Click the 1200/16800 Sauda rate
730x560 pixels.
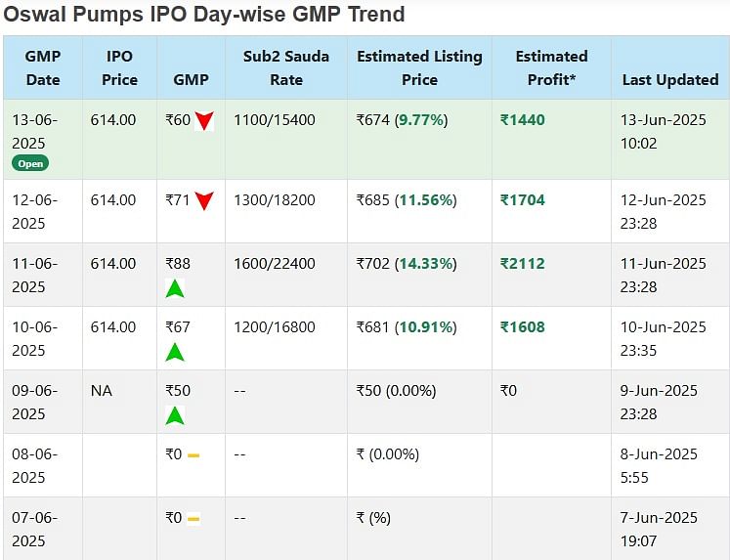point(275,327)
